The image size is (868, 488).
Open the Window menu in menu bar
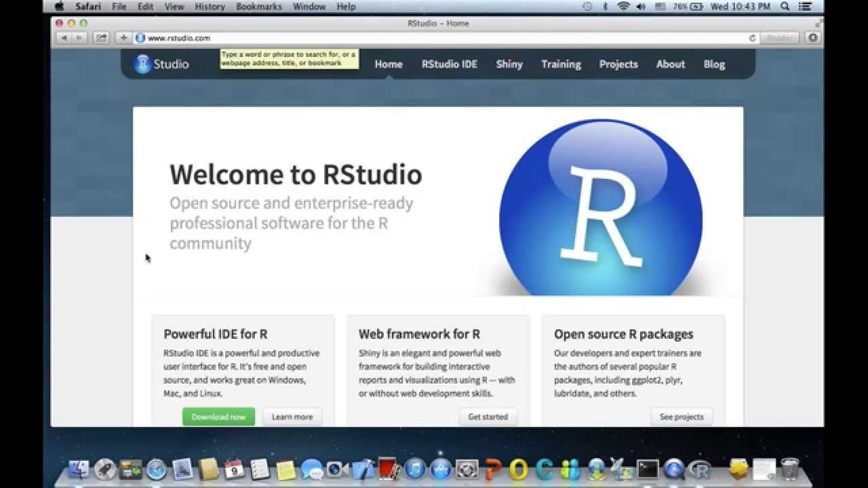(309, 6)
